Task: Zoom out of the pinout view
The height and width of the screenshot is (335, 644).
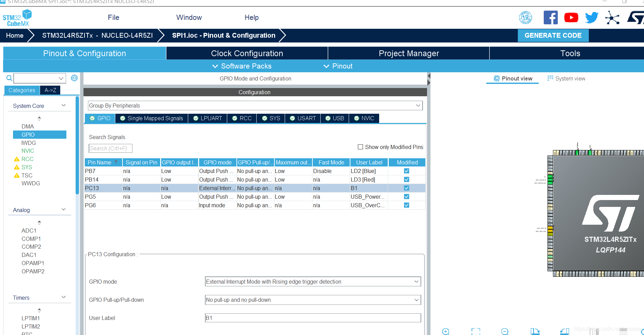Action: point(505,331)
